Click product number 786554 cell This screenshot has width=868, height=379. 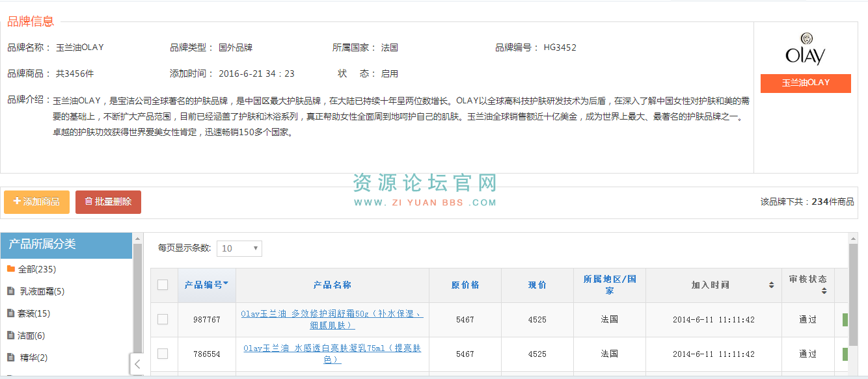tap(207, 354)
